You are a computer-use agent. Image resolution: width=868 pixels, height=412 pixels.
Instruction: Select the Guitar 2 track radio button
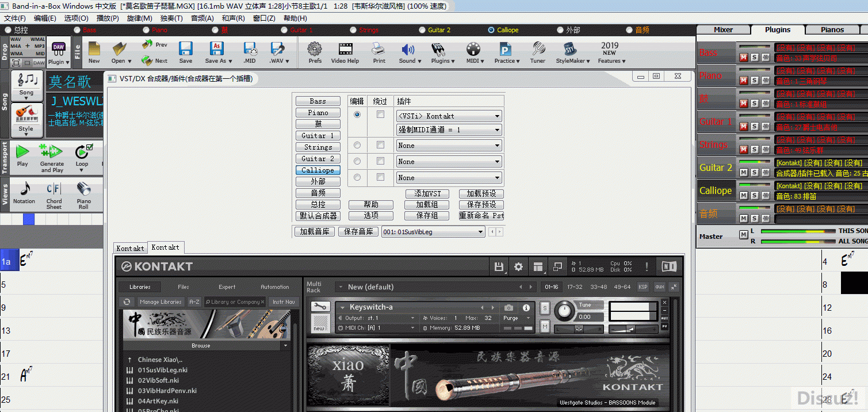coord(422,30)
